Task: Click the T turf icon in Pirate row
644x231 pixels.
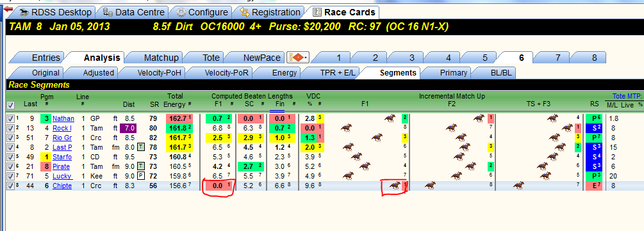Action: point(141,166)
